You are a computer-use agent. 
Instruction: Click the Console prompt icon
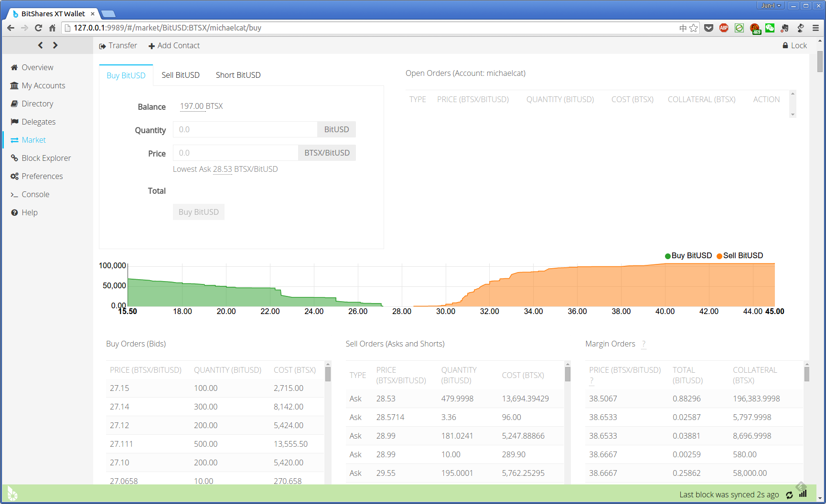click(x=14, y=195)
